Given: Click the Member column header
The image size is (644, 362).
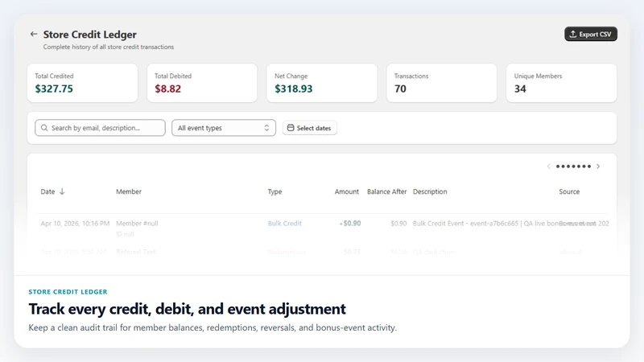Looking at the screenshot, I should click(129, 191).
